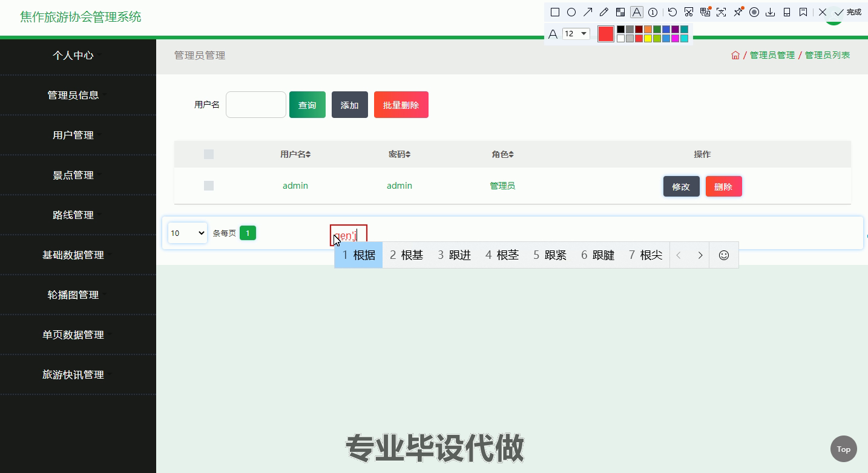This screenshot has width=868, height=473.
Task: Click 管理员 role cell text
Action: coord(502,186)
